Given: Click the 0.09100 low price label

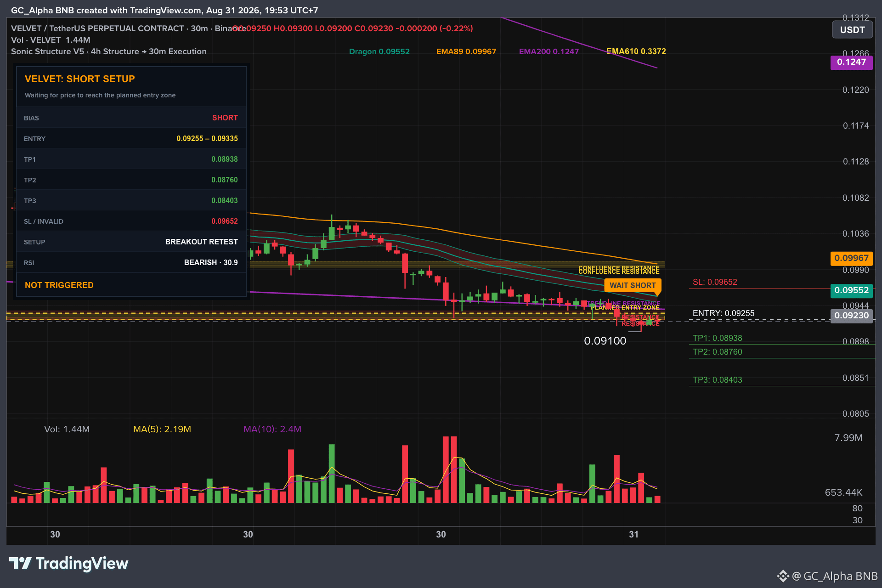Looking at the screenshot, I should 605,341.
